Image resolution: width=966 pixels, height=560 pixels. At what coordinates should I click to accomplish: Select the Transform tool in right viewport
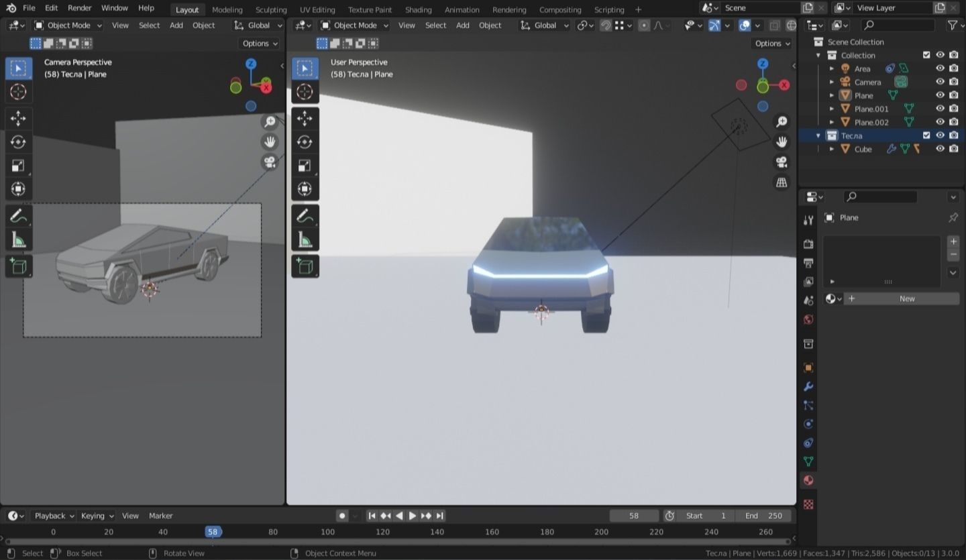[305, 189]
